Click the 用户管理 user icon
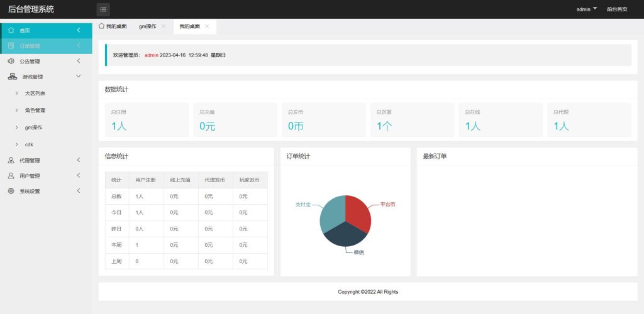This screenshot has height=314, width=644. click(11, 176)
